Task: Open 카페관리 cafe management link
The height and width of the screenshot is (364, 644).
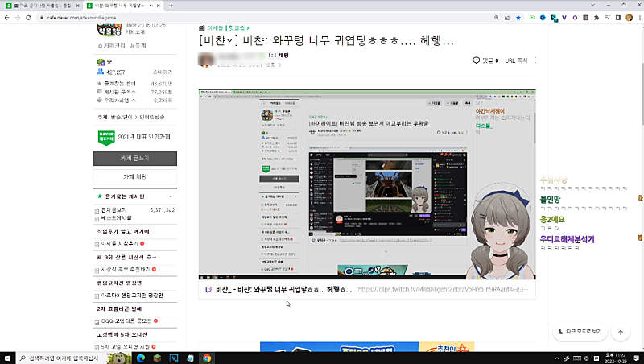Action: tap(112, 46)
